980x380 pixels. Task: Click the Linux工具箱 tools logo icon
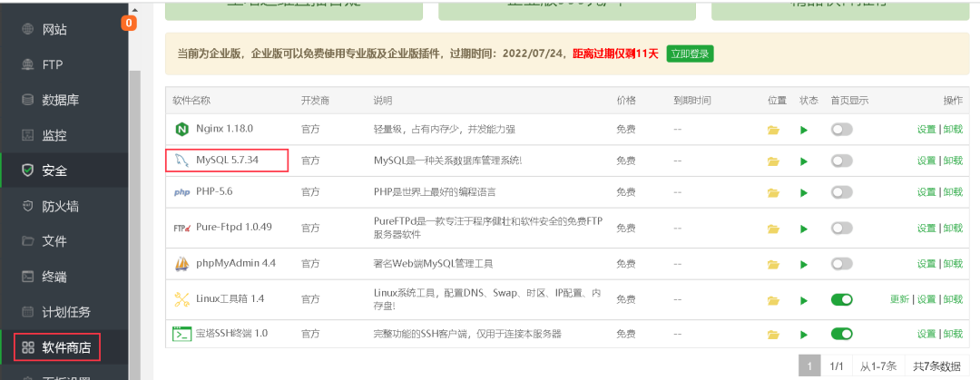point(181,299)
